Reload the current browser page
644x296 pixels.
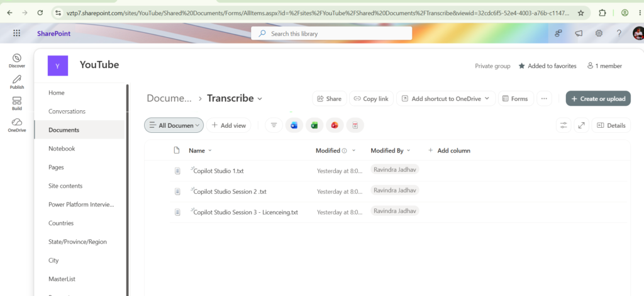pos(40,13)
